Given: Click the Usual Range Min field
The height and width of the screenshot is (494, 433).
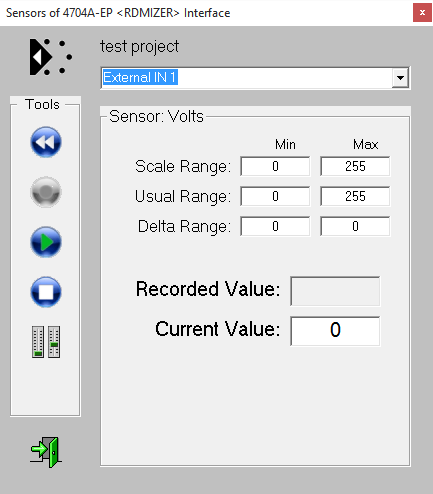Looking at the screenshot, I should [x=275, y=196].
